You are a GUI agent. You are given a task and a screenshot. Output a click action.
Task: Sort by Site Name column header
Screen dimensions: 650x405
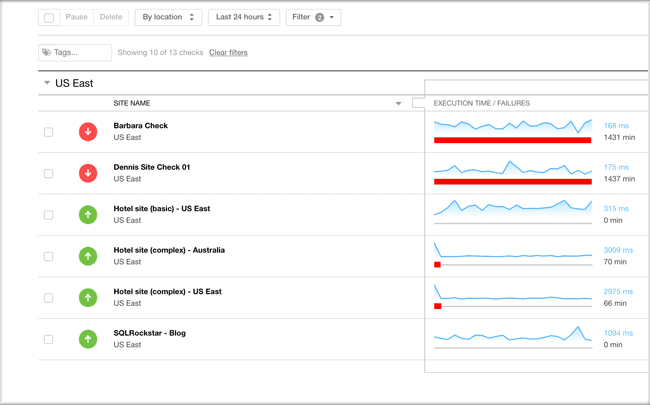click(132, 103)
